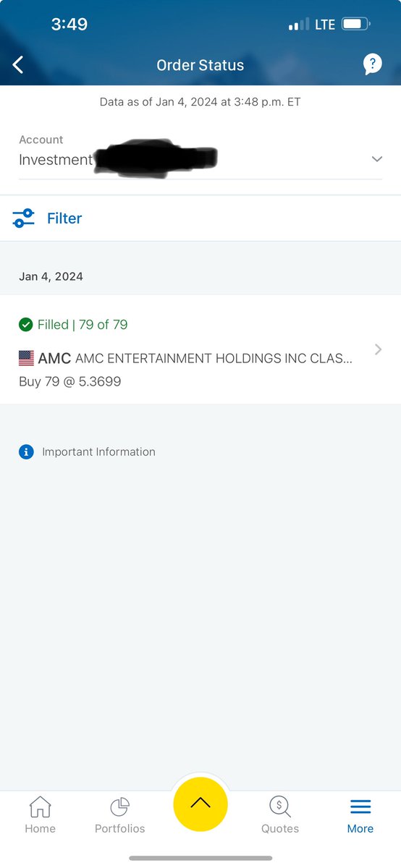Open the More hamburger menu icon
Image resolution: width=401 pixels, height=868 pixels.
tap(360, 807)
